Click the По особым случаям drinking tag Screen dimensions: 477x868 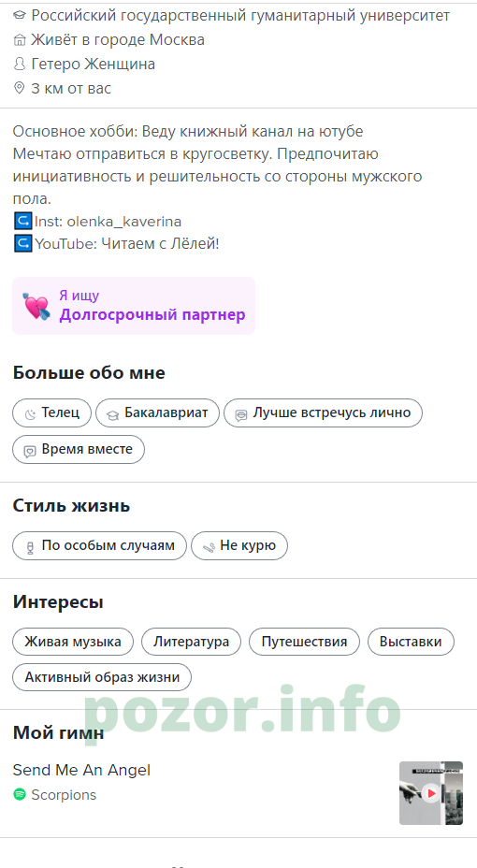point(99,546)
